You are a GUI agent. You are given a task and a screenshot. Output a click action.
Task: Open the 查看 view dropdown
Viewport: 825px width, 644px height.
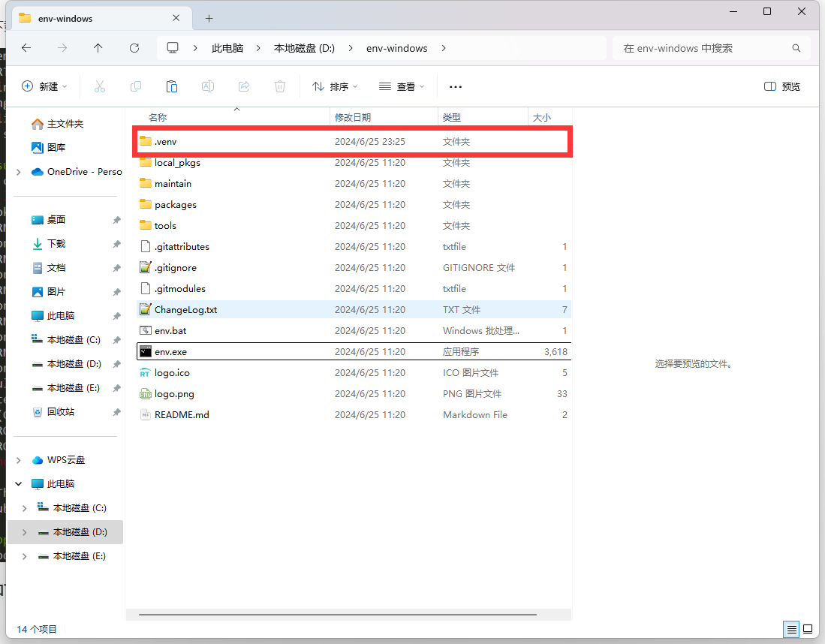[402, 86]
